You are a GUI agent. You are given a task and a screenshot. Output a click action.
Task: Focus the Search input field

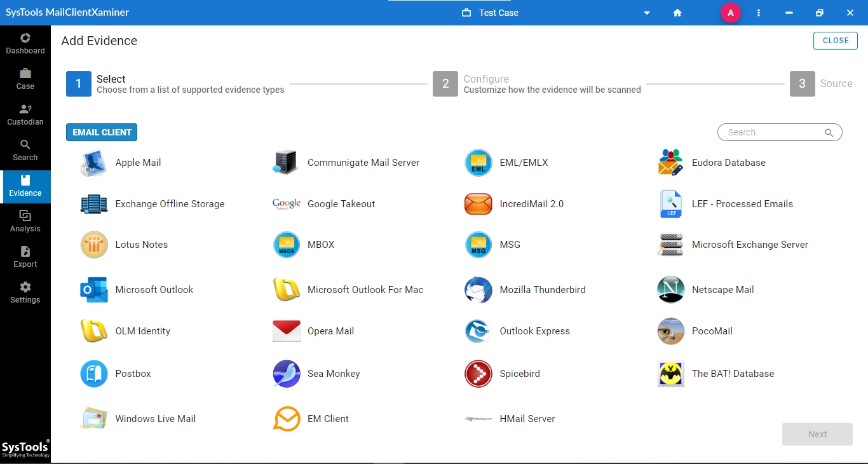coord(780,132)
